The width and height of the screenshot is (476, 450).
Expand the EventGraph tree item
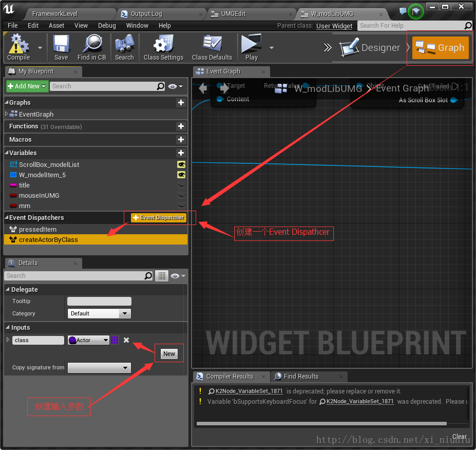click(x=6, y=114)
